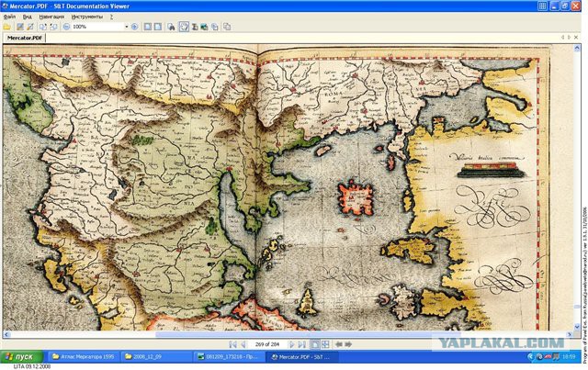Image resolution: width=588 pixels, height=370 pixels.
Task: Go to first page button
Action: pyautogui.click(x=232, y=344)
